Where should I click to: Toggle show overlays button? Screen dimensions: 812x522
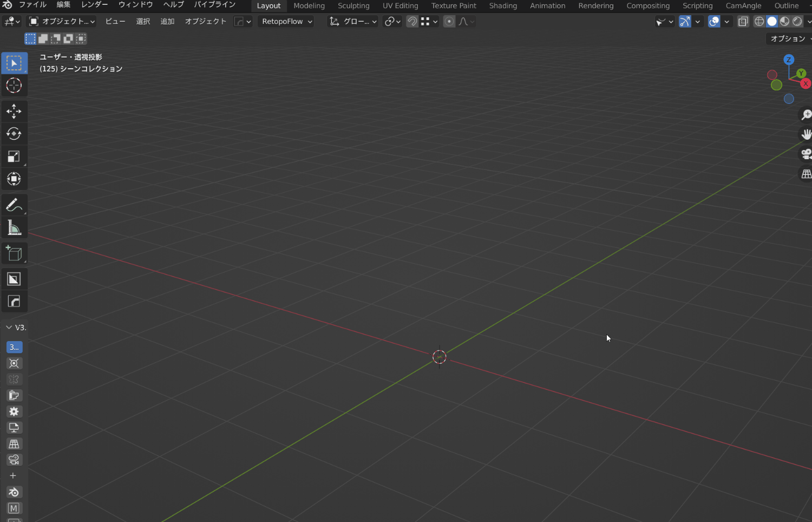coord(714,22)
